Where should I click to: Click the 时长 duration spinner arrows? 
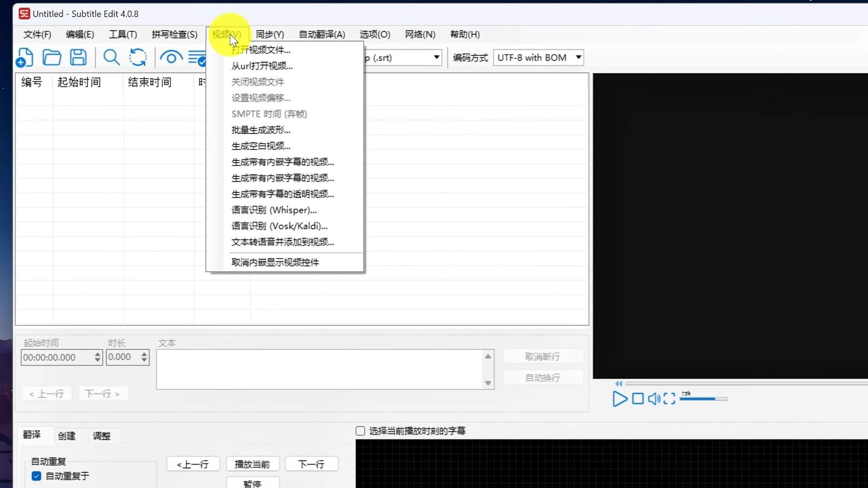click(x=144, y=357)
